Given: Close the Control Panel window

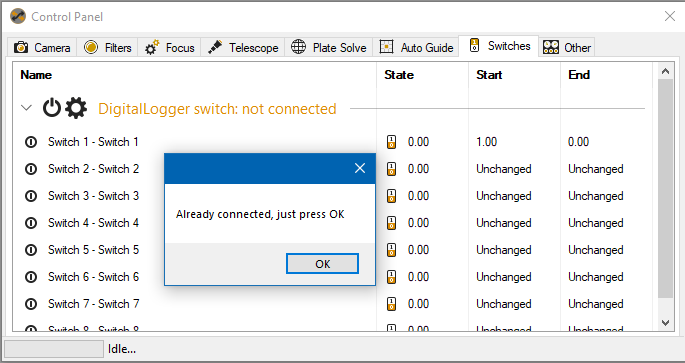Looking at the screenshot, I should point(670,16).
